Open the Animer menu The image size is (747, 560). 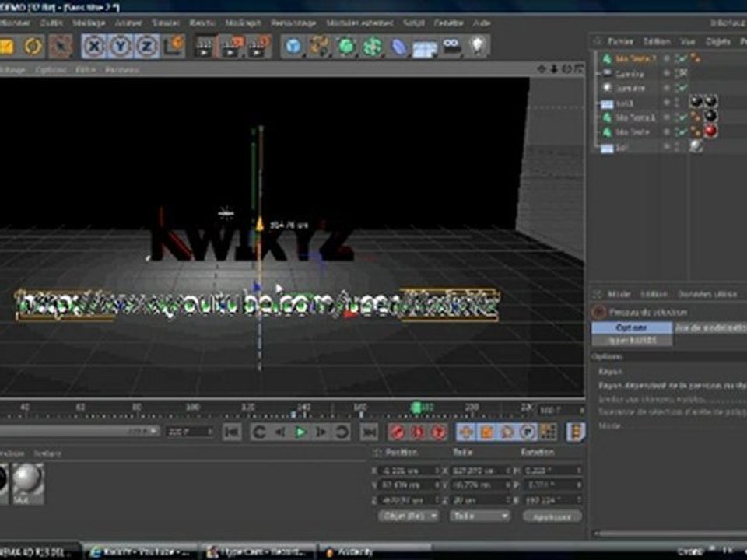click(x=128, y=23)
